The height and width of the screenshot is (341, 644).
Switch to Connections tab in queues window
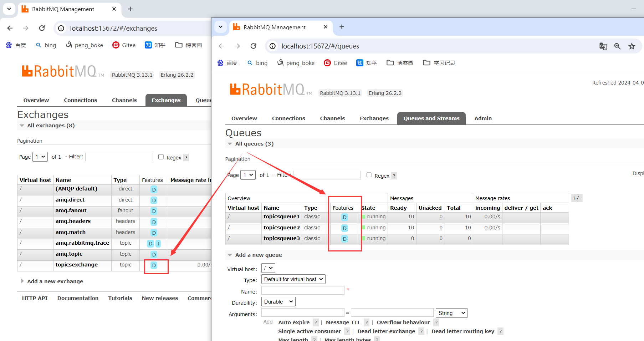[x=288, y=118]
